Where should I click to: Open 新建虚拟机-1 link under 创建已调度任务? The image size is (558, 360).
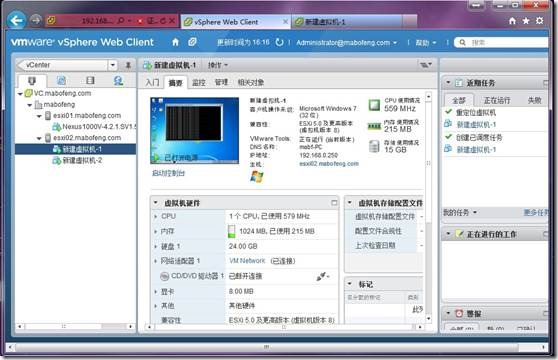pos(476,150)
